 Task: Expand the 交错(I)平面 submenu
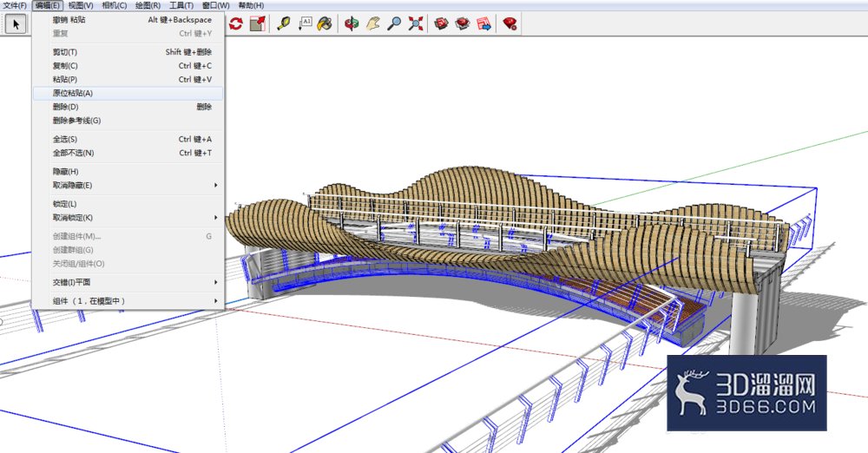tap(128, 282)
